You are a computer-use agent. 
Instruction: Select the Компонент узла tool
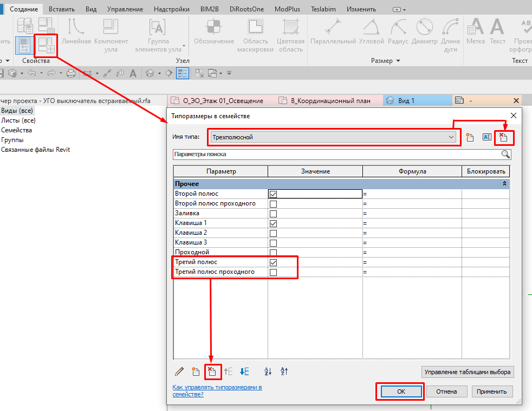point(111,35)
